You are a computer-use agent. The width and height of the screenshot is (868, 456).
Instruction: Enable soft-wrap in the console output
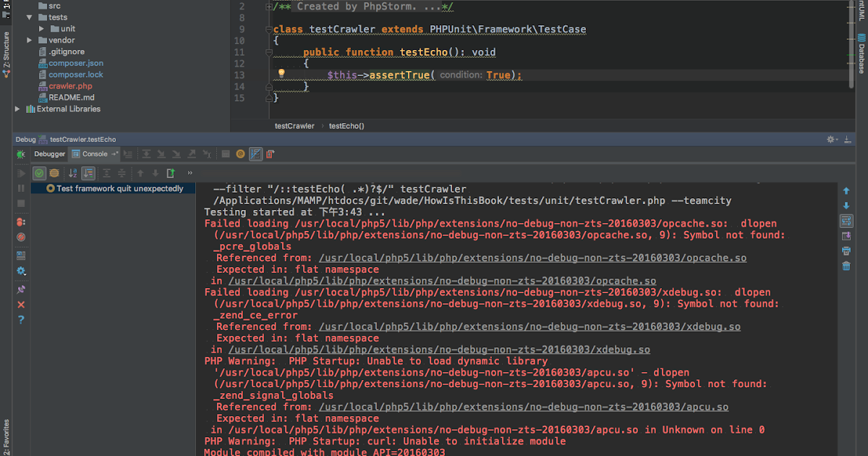846,220
